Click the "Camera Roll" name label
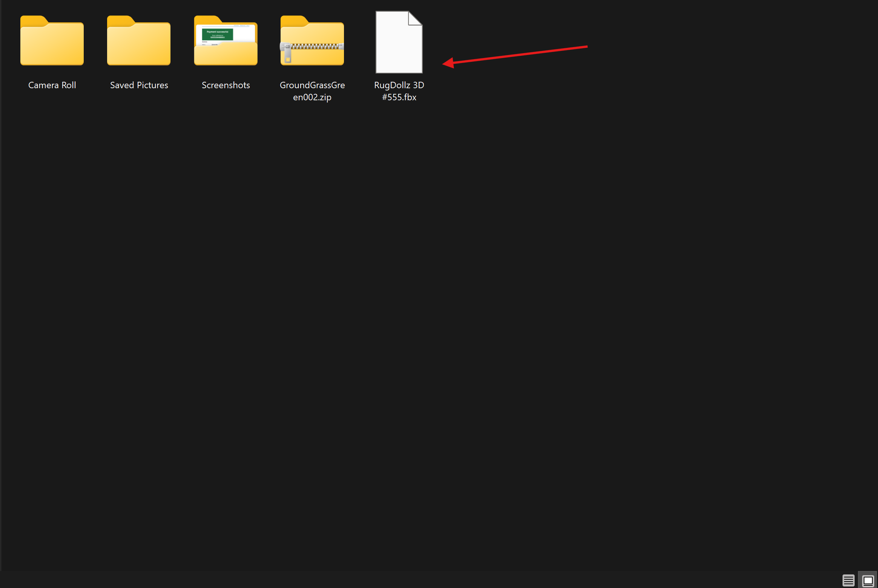The image size is (878, 588). point(52,85)
